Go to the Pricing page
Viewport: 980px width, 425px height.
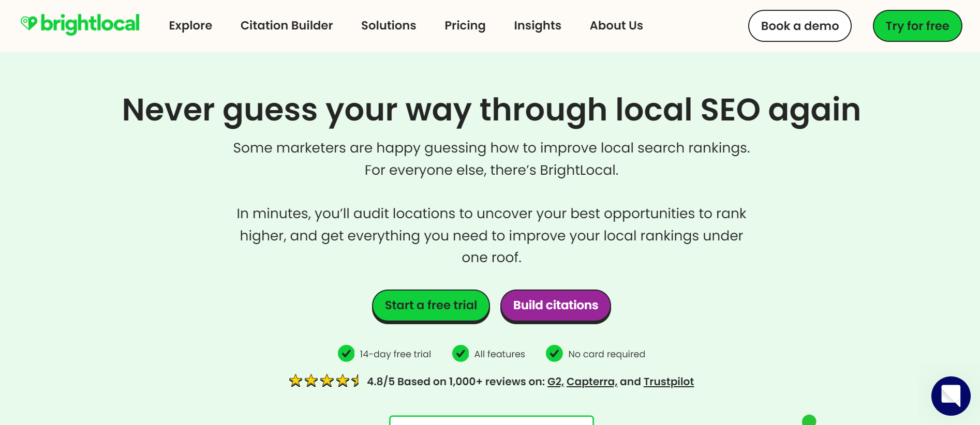[x=465, y=25]
